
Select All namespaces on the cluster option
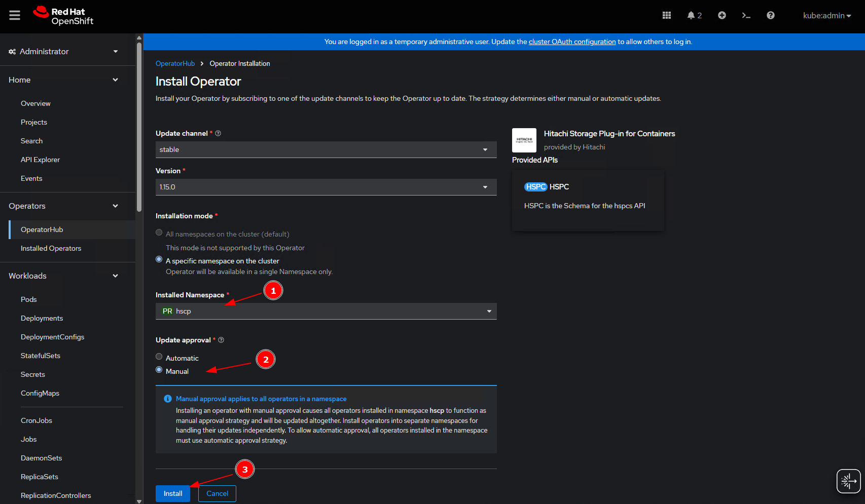(159, 232)
